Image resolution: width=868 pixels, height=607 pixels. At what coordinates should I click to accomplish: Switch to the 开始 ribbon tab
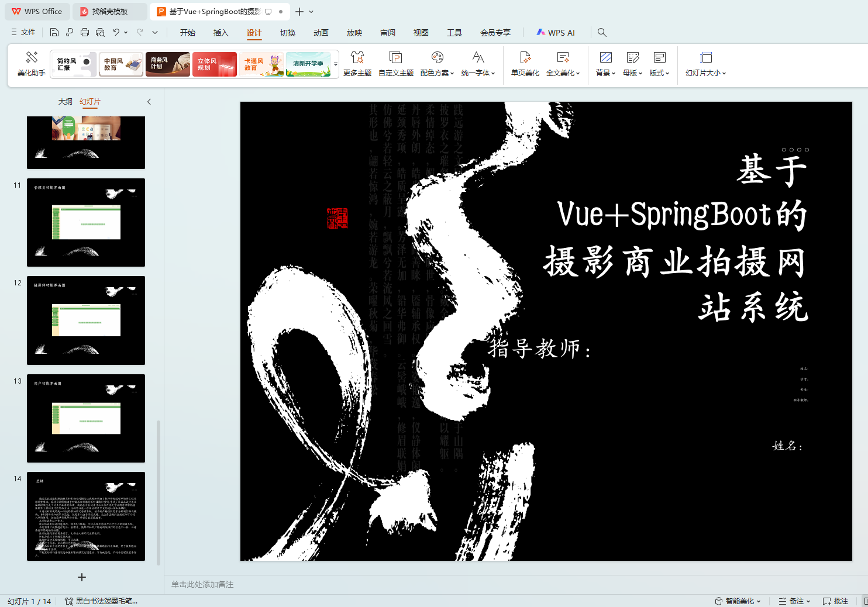(x=188, y=33)
